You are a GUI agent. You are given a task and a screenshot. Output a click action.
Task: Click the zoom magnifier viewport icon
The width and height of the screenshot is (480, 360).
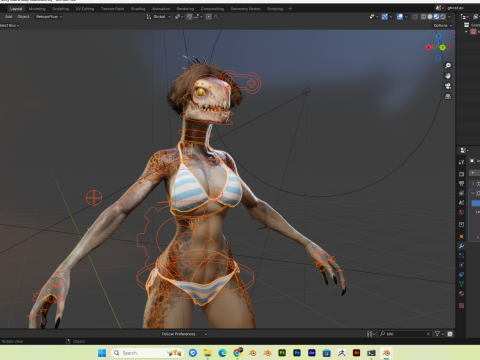(x=448, y=66)
